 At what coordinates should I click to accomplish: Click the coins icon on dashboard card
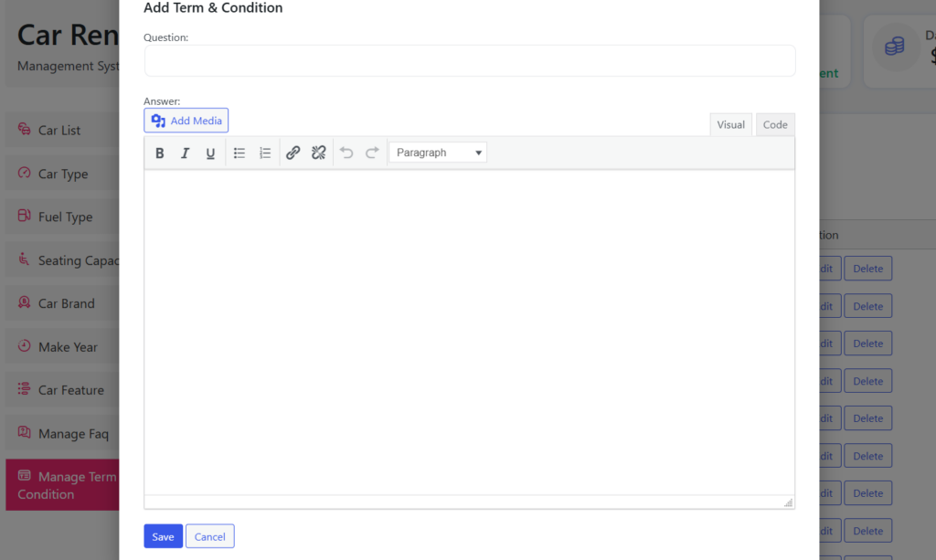[x=894, y=47]
